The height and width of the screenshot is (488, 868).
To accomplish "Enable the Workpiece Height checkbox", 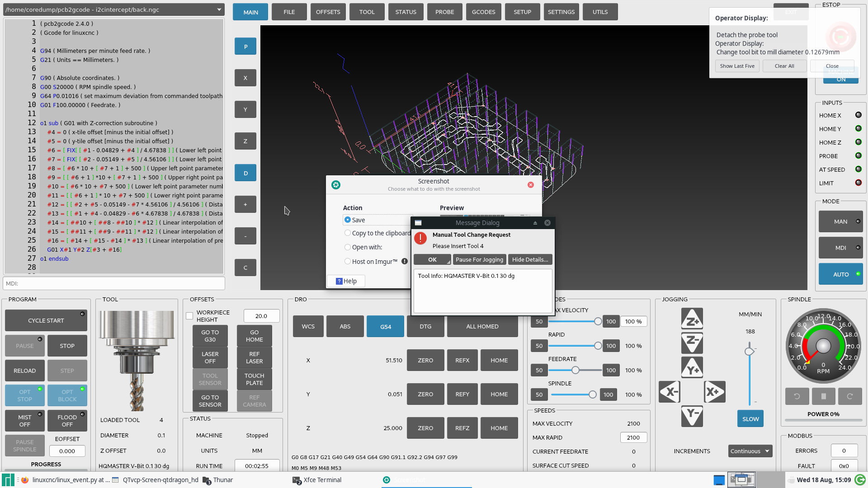I will point(189,316).
